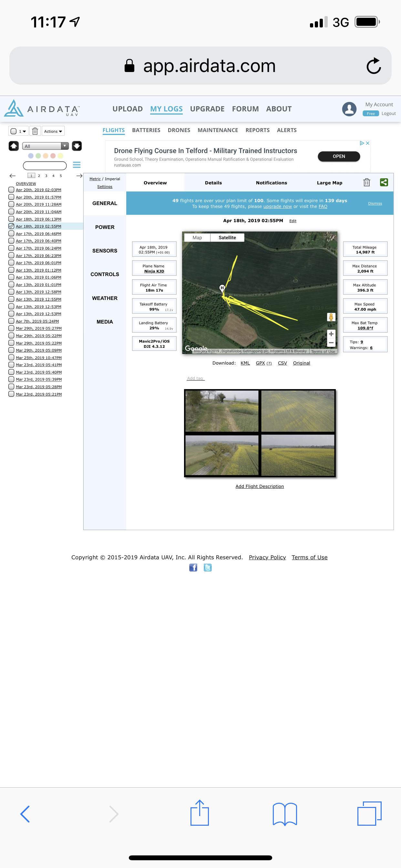Click the black up arrow button

pyautogui.click(x=14, y=146)
